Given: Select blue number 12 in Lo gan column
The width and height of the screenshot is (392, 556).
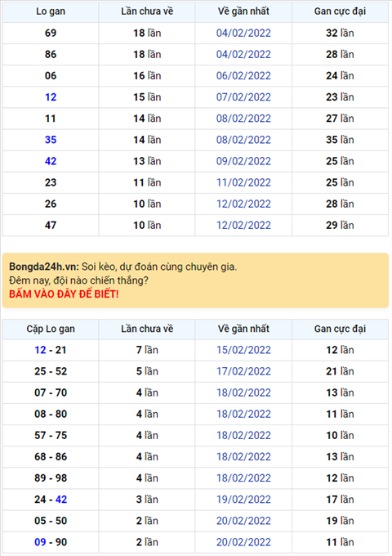Looking at the screenshot, I should point(51,96).
